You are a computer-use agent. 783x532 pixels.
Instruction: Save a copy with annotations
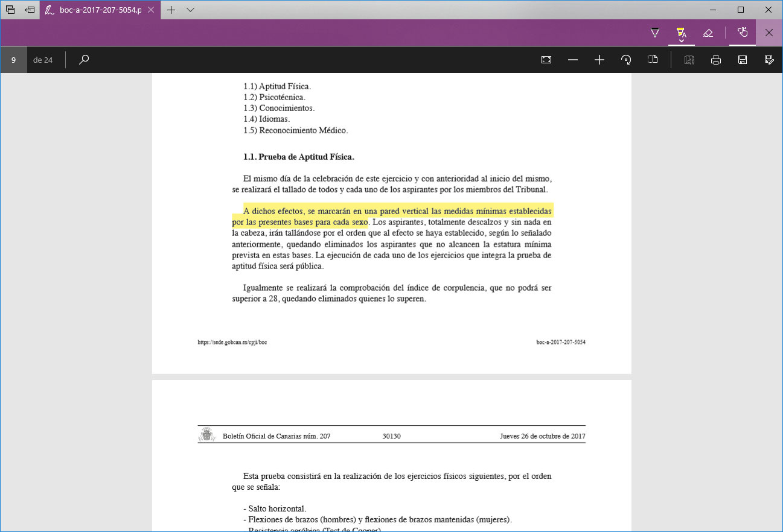tap(768, 60)
